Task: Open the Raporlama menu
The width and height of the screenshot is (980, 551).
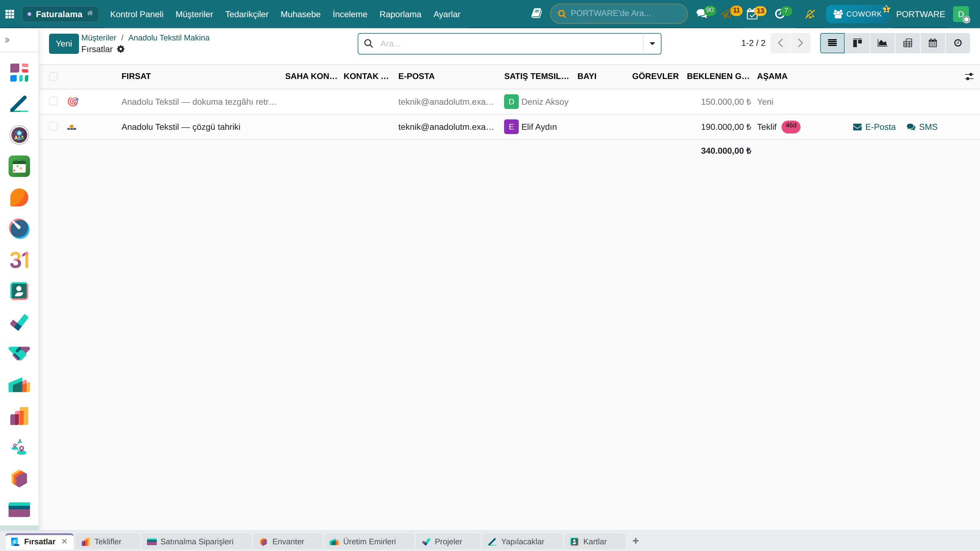Action: [400, 14]
